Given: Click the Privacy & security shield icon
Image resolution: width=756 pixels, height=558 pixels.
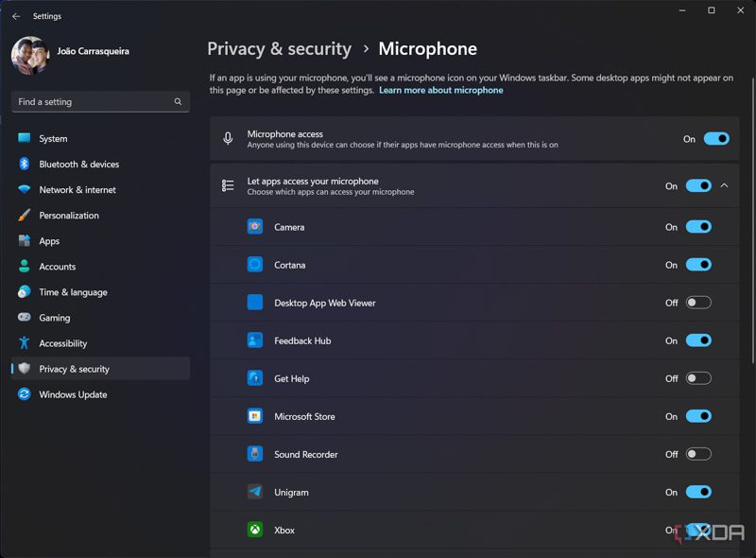Looking at the screenshot, I should [x=25, y=368].
